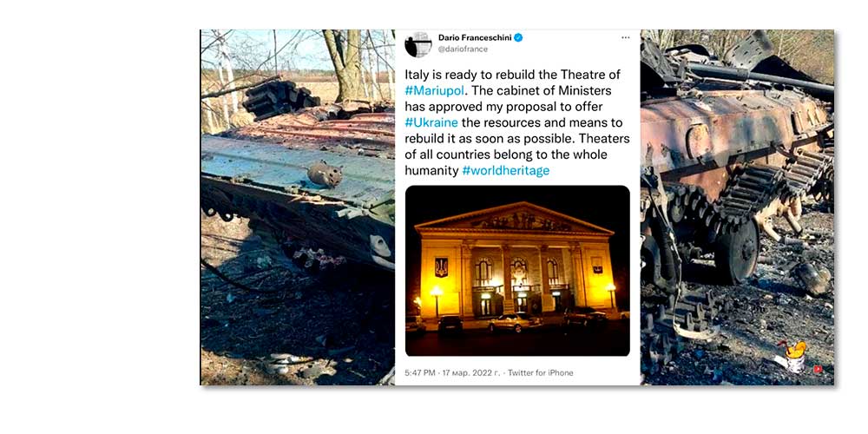Open the #worldheritage hashtag
This screenshot has width=868, height=434.
[x=505, y=170]
